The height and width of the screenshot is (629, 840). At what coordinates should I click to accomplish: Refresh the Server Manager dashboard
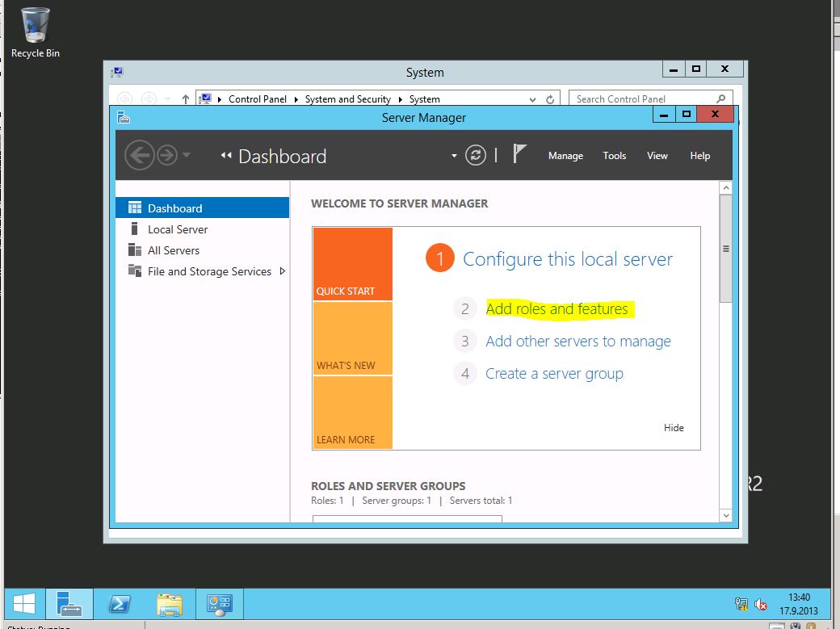click(475, 155)
